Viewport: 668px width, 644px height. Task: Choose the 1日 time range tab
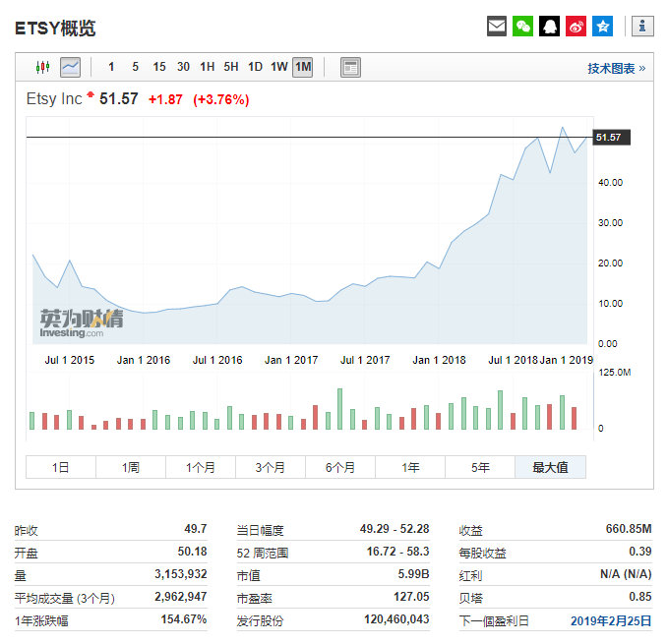click(x=61, y=467)
